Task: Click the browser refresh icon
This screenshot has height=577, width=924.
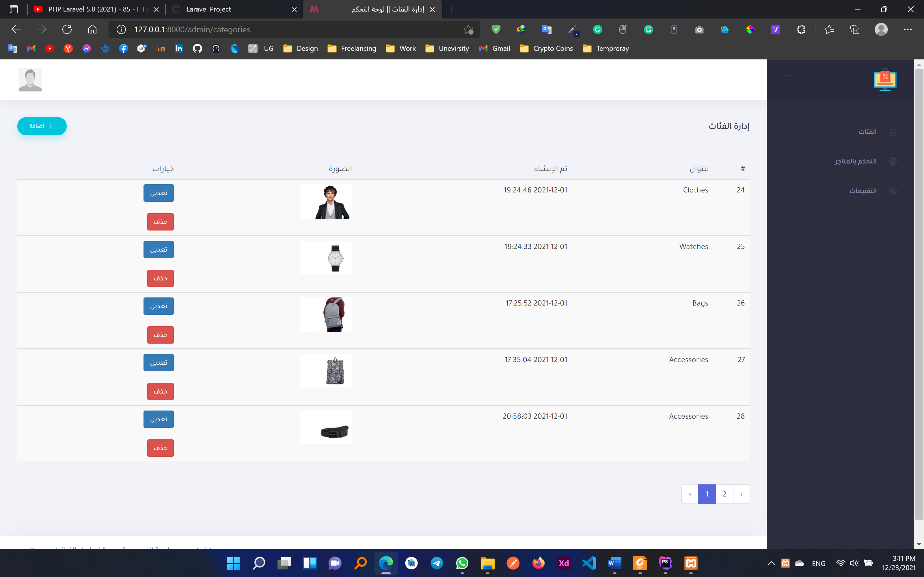Action: point(67,29)
